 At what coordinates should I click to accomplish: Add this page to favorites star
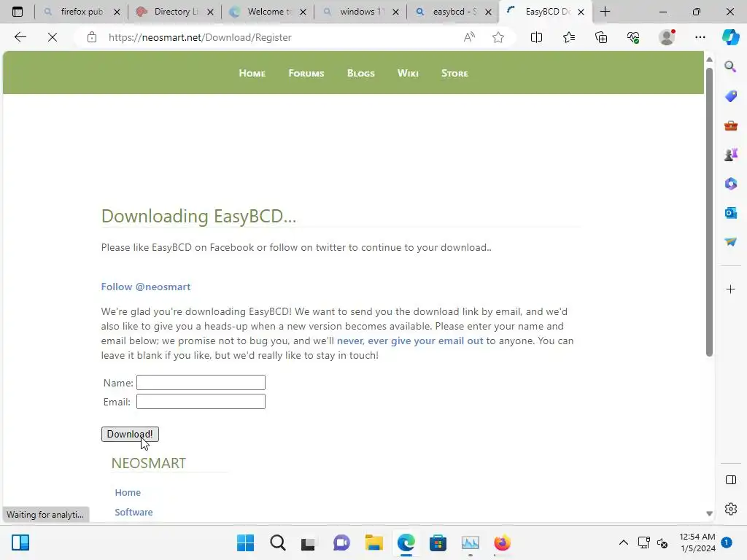click(x=498, y=37)
